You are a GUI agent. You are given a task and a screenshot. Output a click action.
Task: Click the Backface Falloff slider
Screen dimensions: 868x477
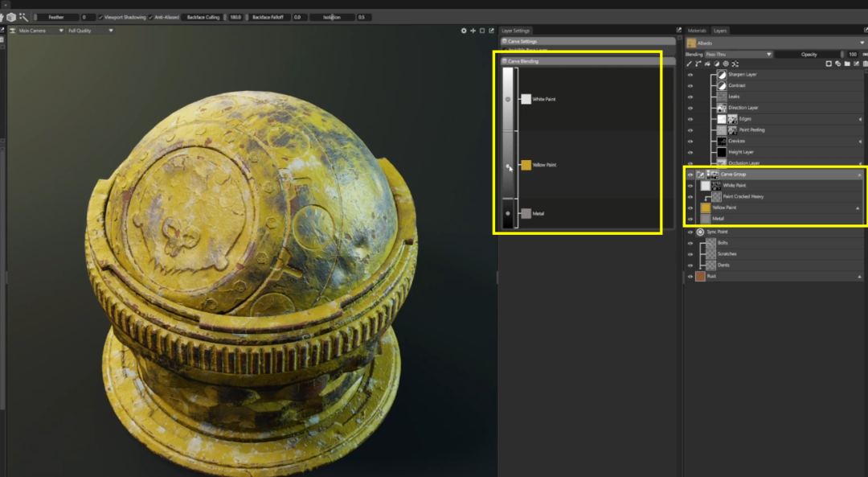[x=268, y=17]
